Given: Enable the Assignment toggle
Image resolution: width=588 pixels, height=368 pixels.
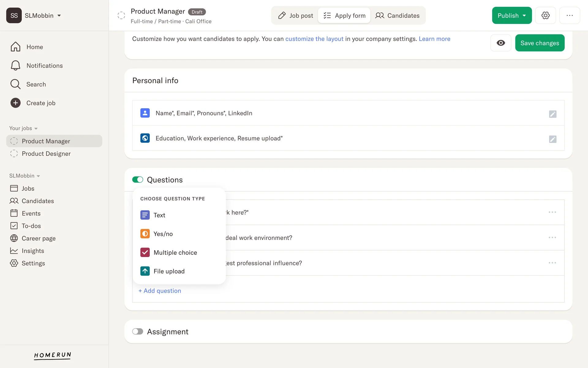Looking at the screenshot, I should [138, 332].
